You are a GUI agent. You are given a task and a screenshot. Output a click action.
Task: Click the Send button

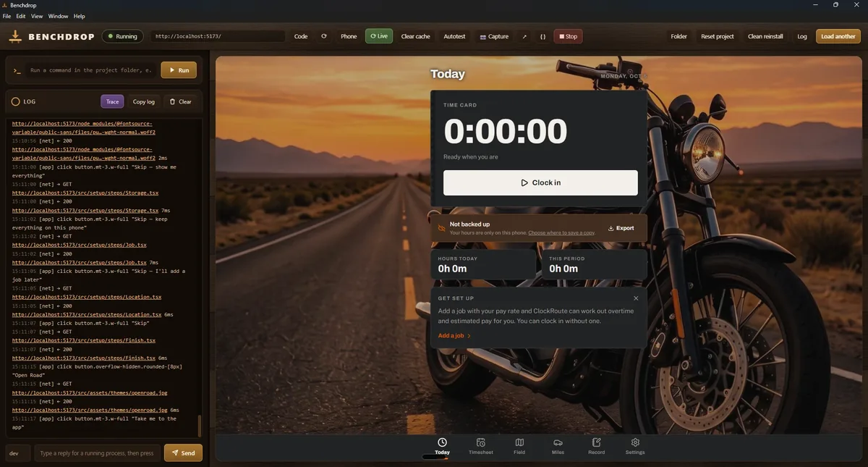tap(183, 453)
